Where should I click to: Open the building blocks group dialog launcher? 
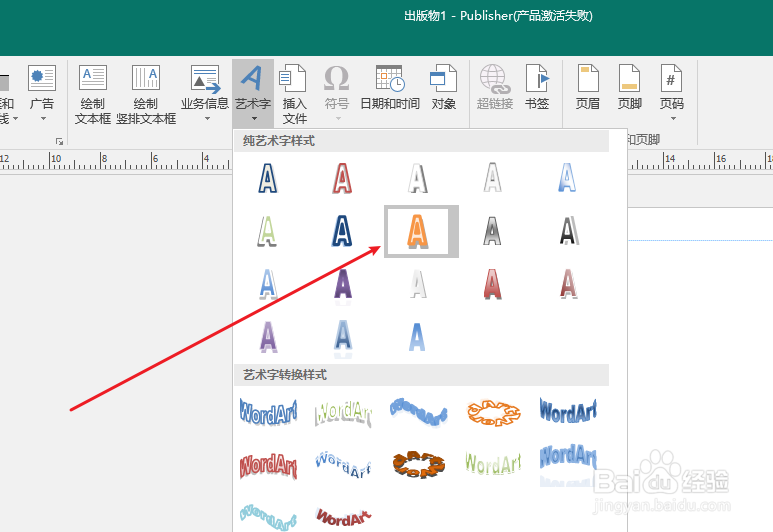(x=60, y=142)
